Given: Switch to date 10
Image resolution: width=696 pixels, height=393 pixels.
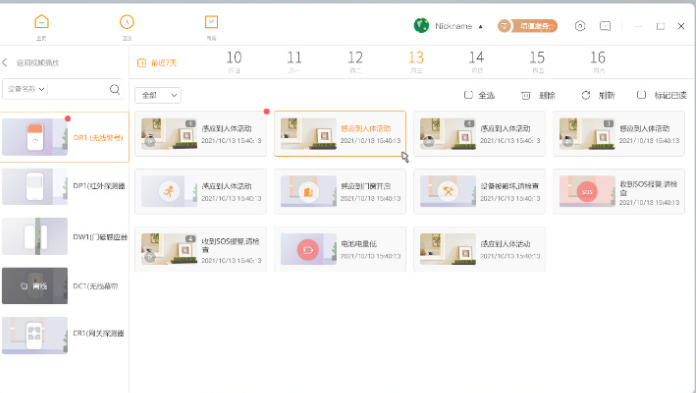Looking at the screenshot, I should pyautogui.click(x=234, y=61).
